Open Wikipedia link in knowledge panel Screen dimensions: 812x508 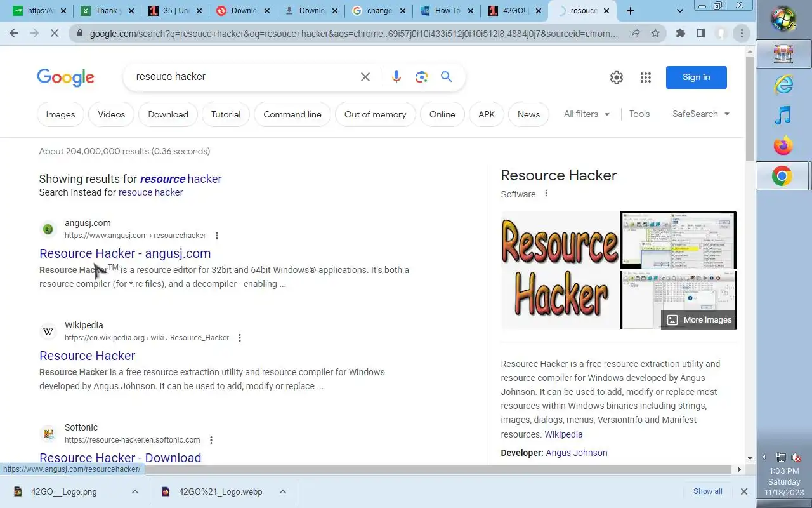click(x=563, y=434)
